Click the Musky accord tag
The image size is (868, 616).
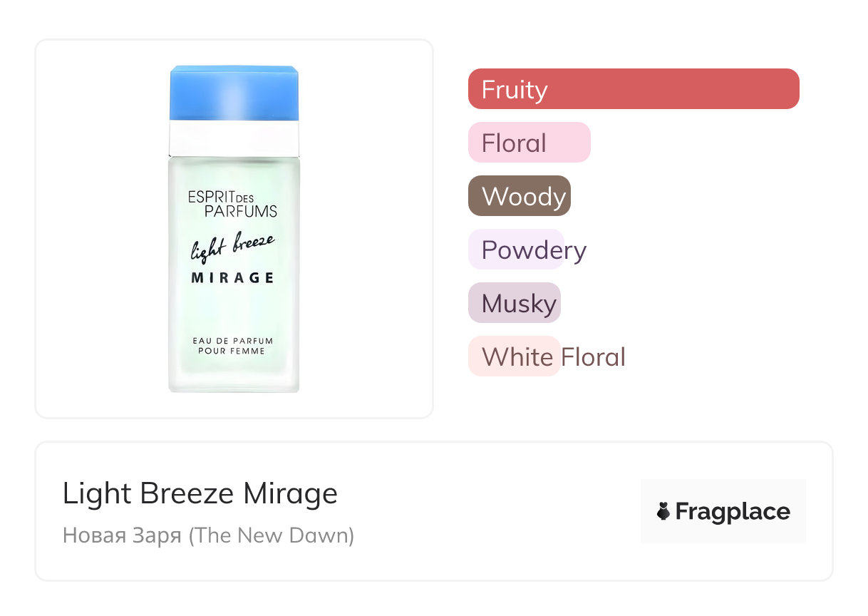coord(515,303)
